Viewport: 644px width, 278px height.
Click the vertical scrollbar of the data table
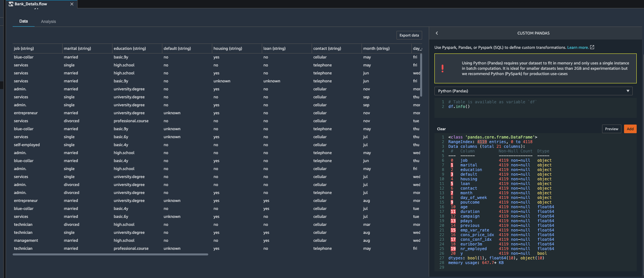[421, 75]
